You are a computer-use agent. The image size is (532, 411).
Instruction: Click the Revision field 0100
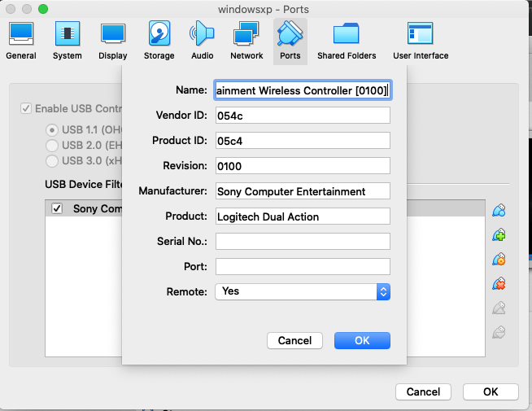pos(303,166)
